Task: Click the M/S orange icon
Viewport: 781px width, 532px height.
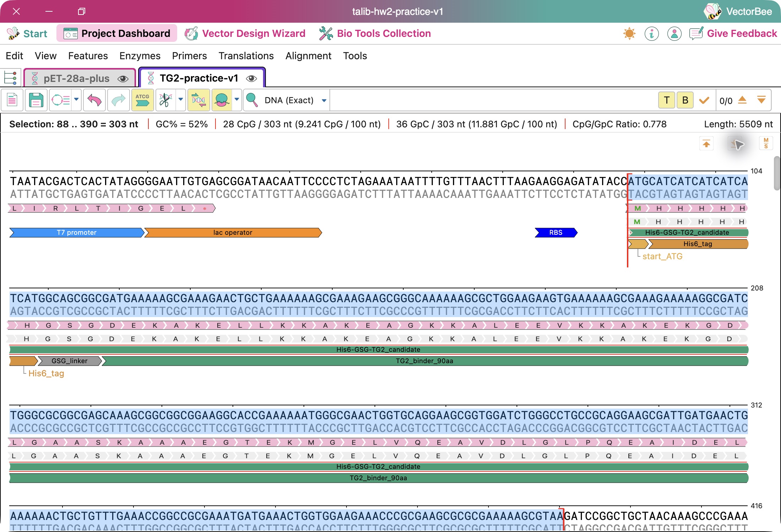Action: tap(766, 144)
